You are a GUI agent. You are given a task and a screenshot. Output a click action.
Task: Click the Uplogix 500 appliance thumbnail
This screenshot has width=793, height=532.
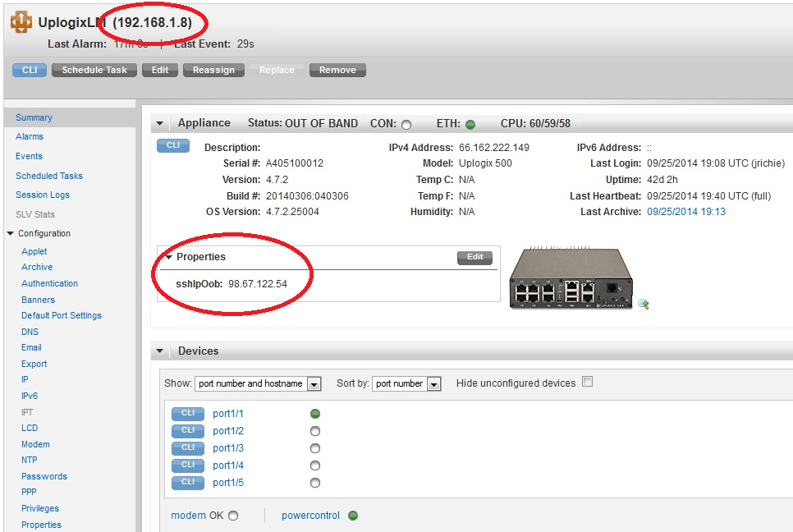(571, 279)
